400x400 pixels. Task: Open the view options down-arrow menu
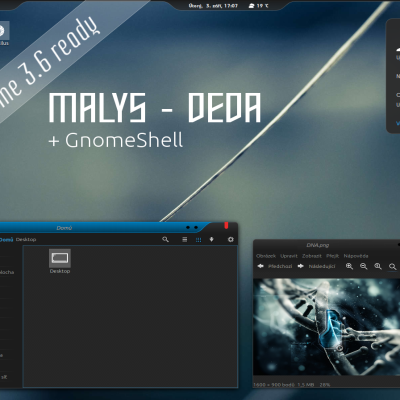[x=211, y=239]
